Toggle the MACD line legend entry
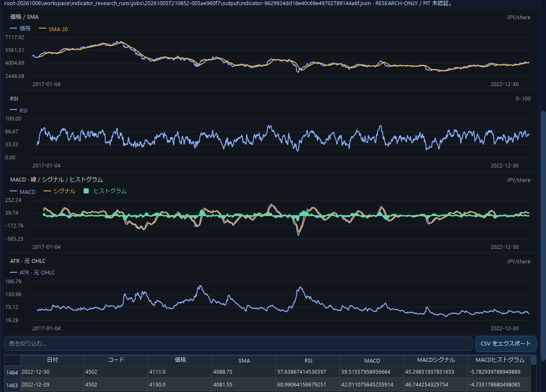546x392 pixels. coord(23,192)
